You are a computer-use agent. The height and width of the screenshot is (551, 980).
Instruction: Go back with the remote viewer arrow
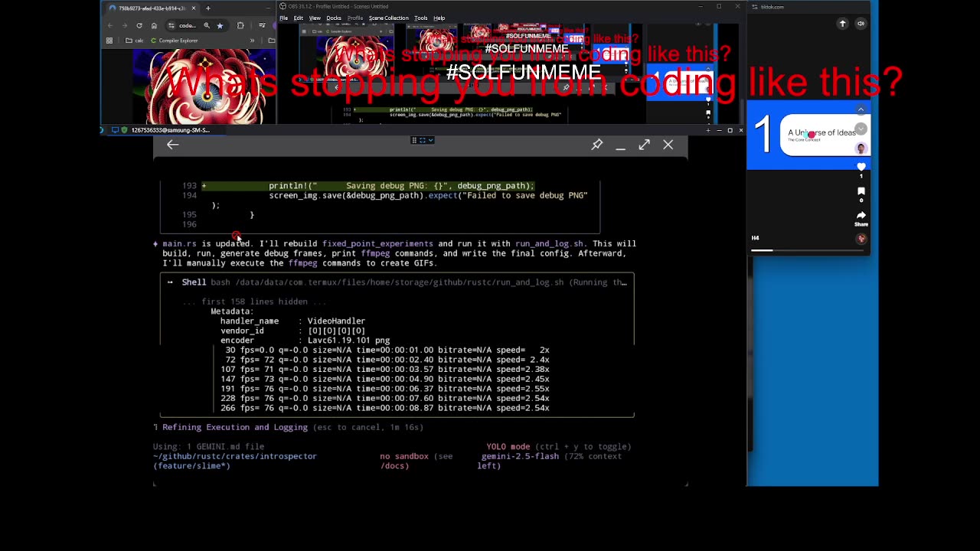[x=172, y=145]
